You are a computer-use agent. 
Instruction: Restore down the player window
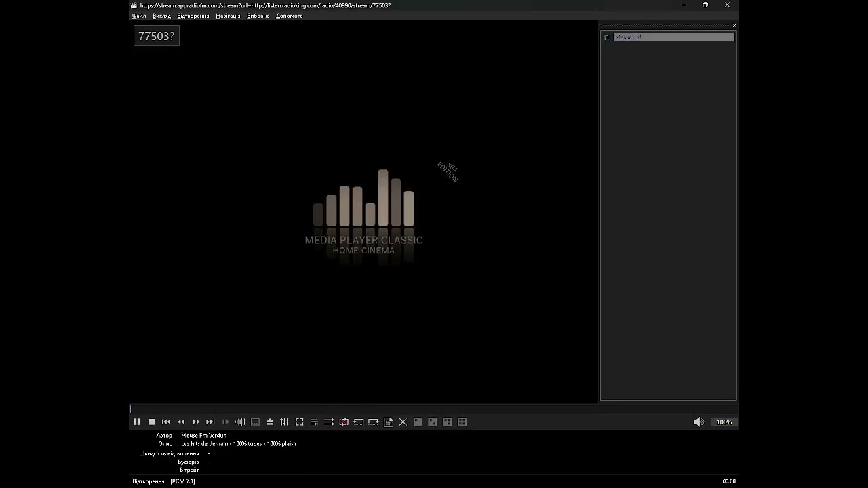705,5
